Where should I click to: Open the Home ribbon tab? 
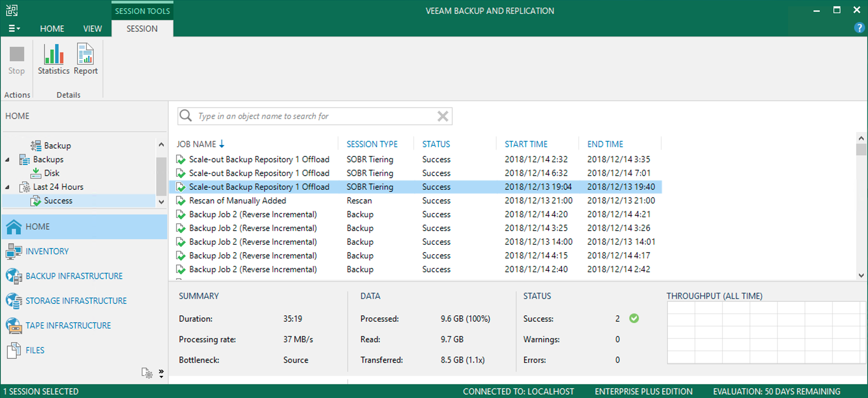(52, 29)
